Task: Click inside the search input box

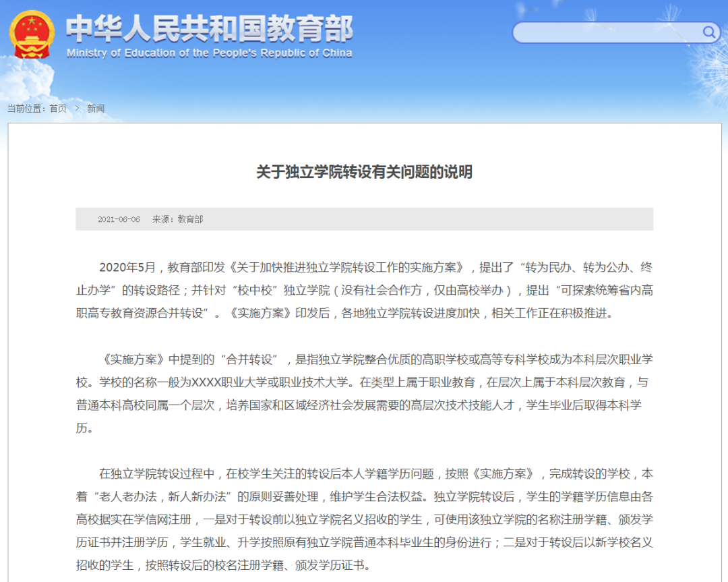Action: pos(607,32)
